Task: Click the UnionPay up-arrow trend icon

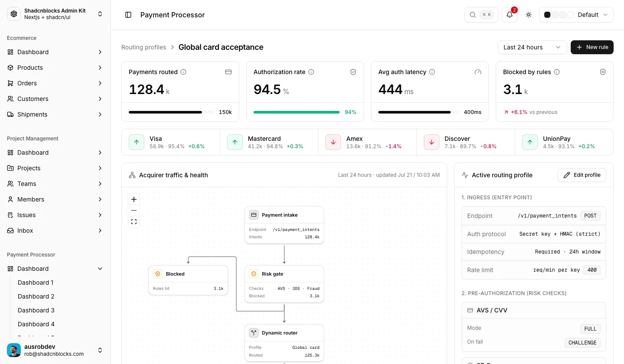Action: (x=530, y=142)
